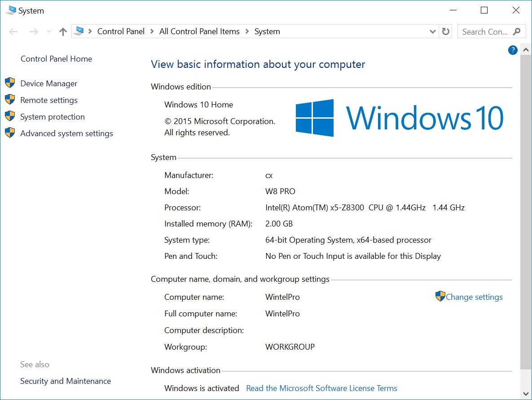Click the Refresh button in the address bar
This screenshot has width=532, height=400.
coord(445,31)
